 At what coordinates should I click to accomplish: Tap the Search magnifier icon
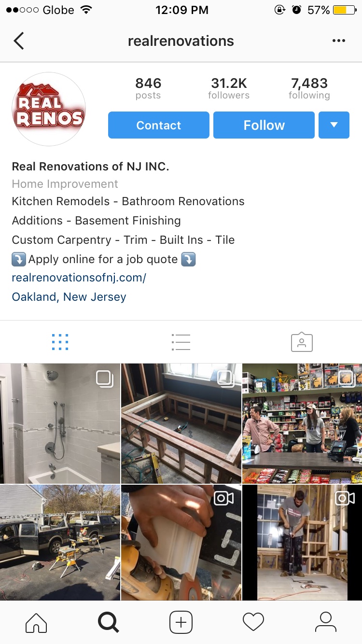(108, 622)
